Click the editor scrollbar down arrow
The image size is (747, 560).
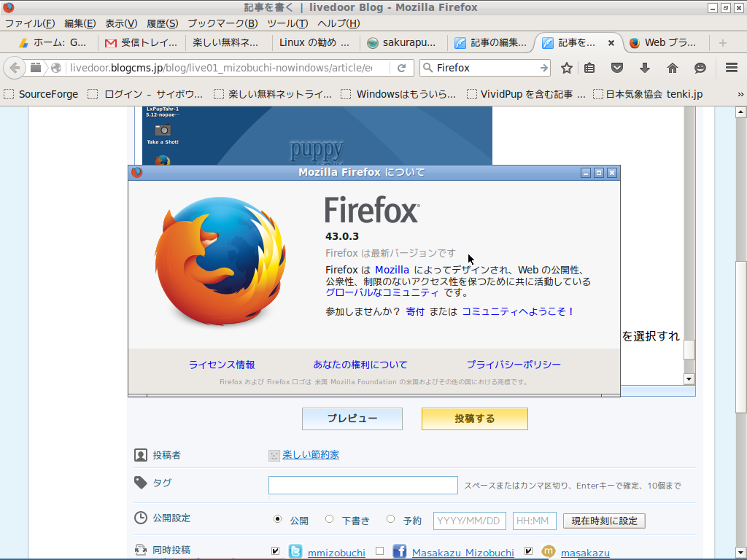pos(689,379)
